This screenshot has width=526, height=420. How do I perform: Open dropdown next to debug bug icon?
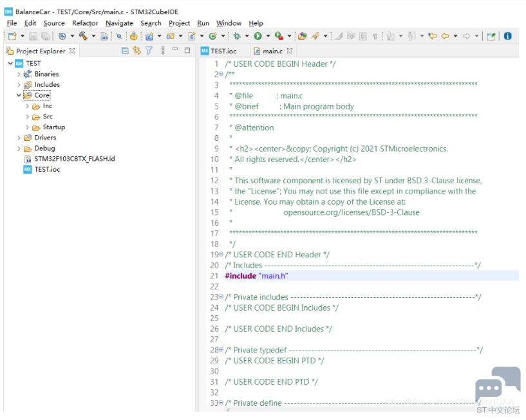247,36
